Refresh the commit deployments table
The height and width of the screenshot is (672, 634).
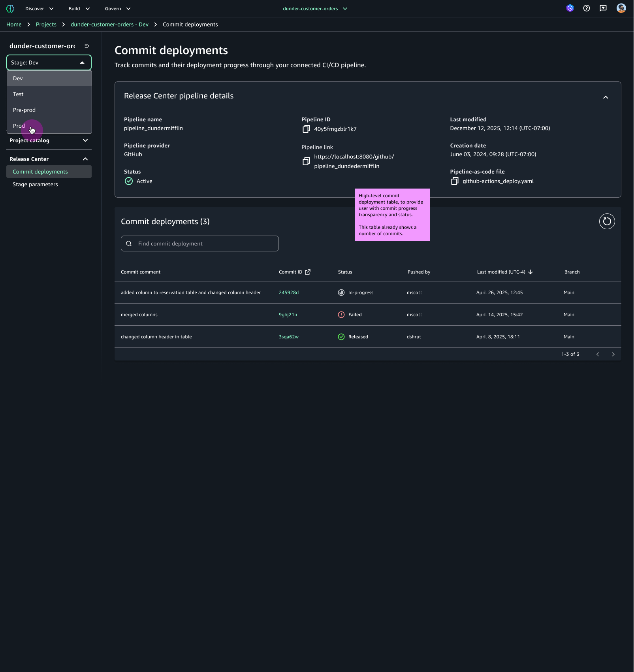607,221
